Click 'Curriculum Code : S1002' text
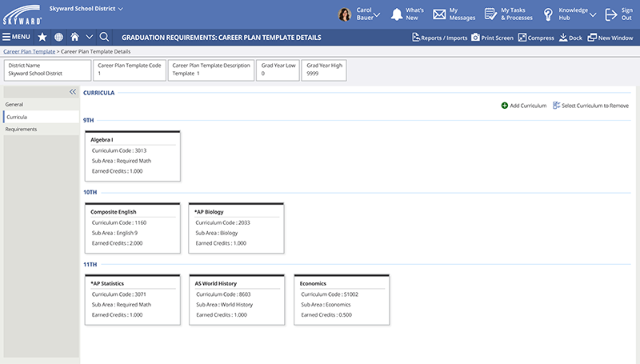640x364 pixels. (x=330, y=294)
